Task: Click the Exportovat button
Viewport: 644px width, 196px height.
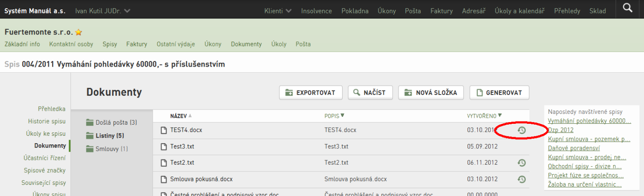Action: [x=310, y=92]
